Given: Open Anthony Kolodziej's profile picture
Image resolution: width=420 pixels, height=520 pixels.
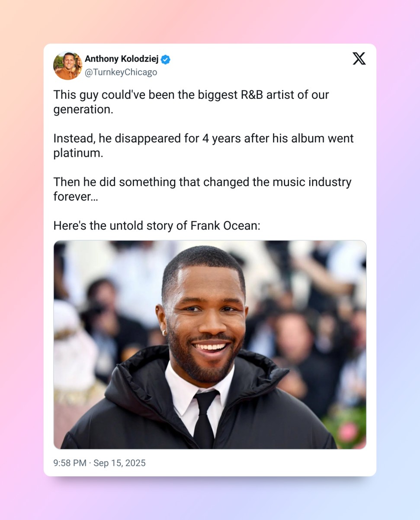Looking at the screenshot, I should pos(67,65).
